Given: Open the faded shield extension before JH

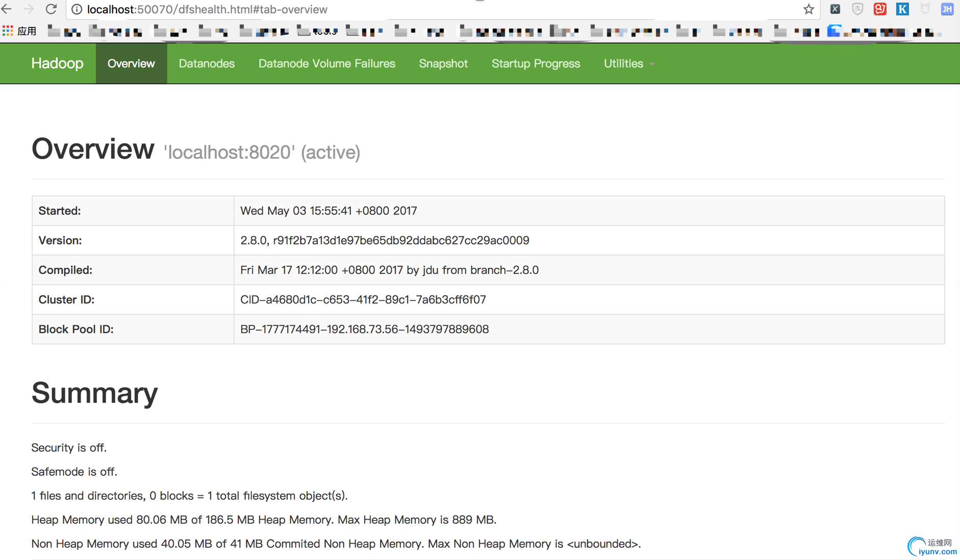Looking at the screenshot, I should (x=925, y=9).
